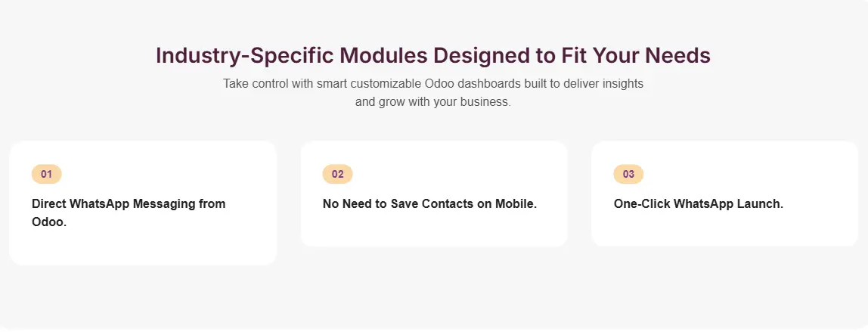Image resolution: width=868 pixels, height=332 pixels.
Task: Select the Direct WhatsApp Messaging card title
Action: (x=129, y=204)
